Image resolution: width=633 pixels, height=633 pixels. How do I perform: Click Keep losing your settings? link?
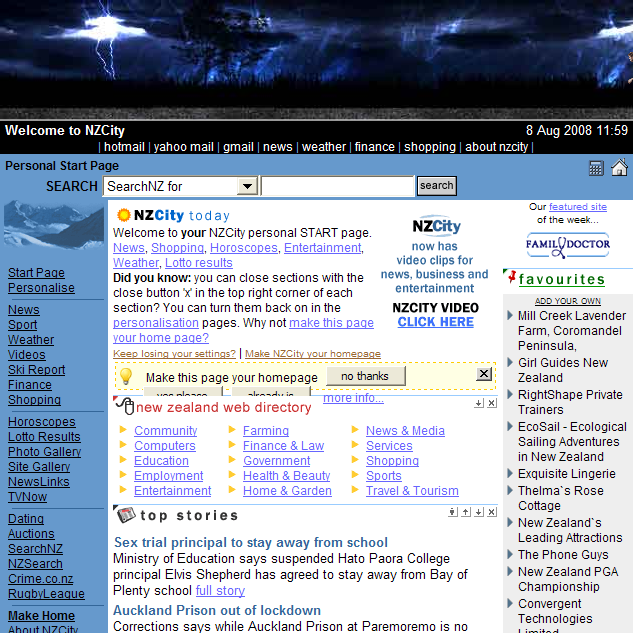click(x=174, y=354)
